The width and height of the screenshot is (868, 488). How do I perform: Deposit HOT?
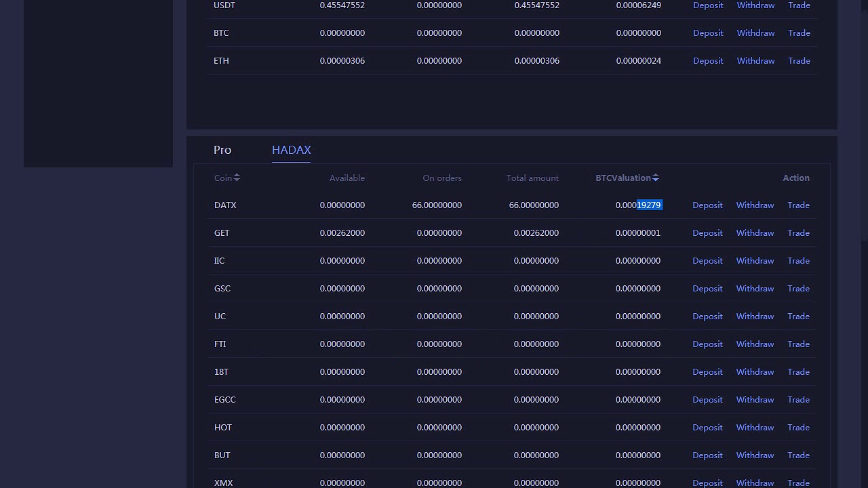pyautogui.click(x=707, y=427)
